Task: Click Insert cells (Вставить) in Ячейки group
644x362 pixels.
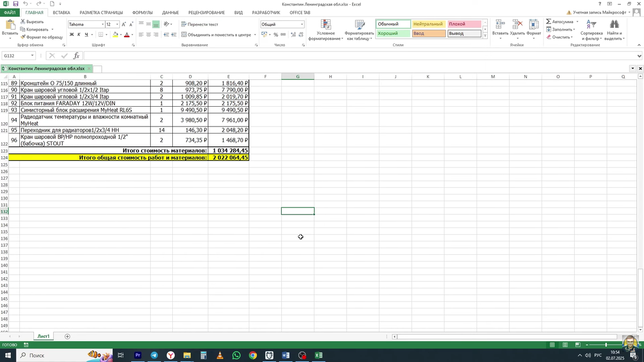Action: click(x=500, y=29)
